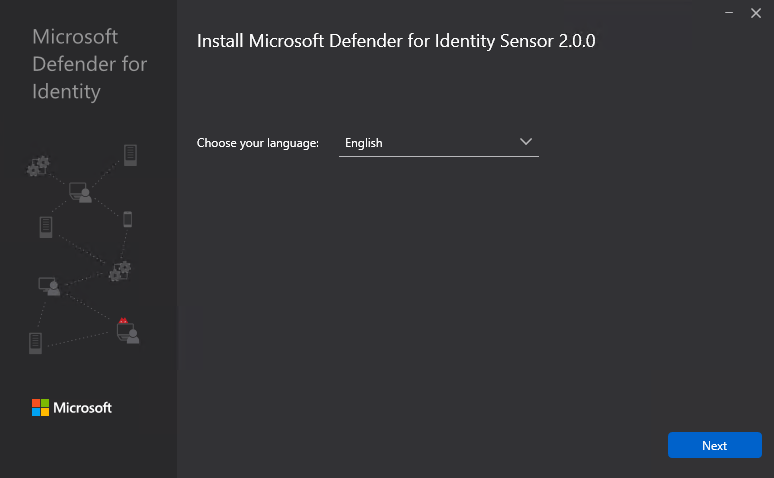Click the Microsoft wordmark next to the logo
774x478 pixels.
82,408
